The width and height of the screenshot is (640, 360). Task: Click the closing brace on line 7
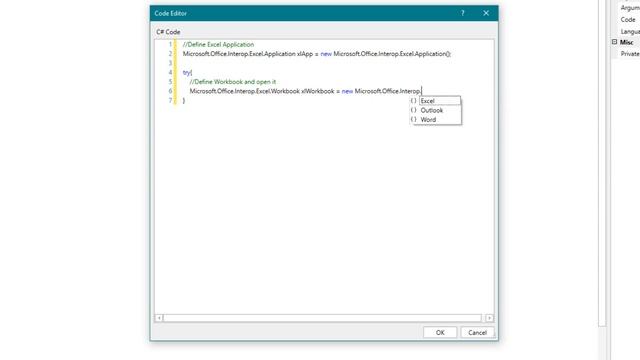click(x=184, y=100)
